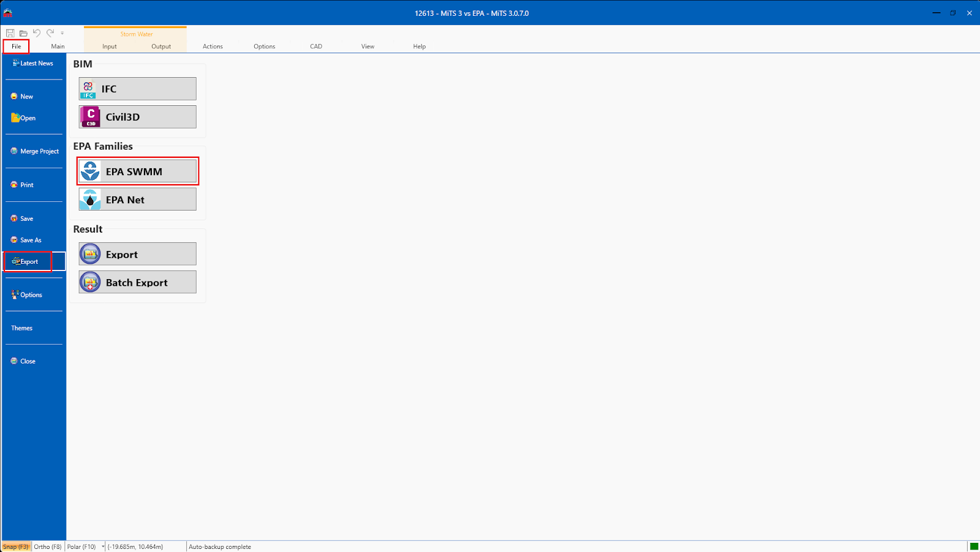
Task: Close the MiTS window
Action: [x=970, y=13]
